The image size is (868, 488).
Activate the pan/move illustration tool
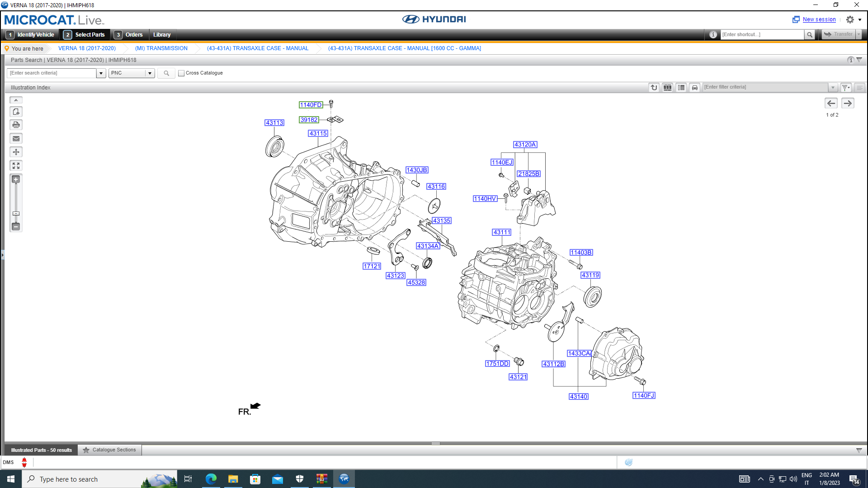click(x=16, y=152)
